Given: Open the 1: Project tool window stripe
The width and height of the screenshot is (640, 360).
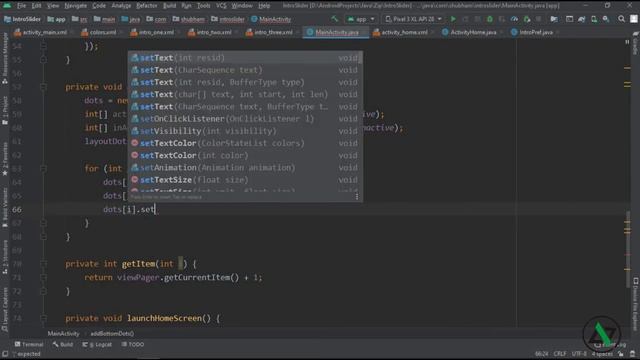Looking at the screenshot, I should [5, 110].
